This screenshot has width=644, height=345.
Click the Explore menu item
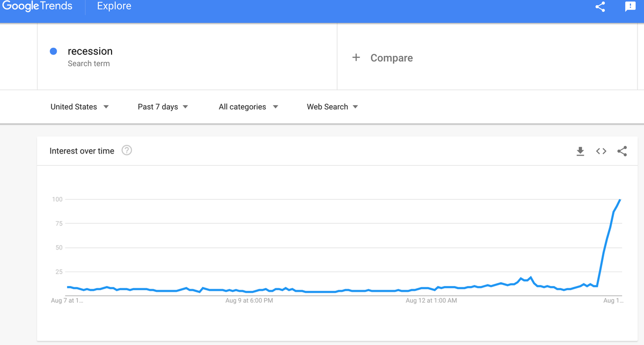coord(113,6)
